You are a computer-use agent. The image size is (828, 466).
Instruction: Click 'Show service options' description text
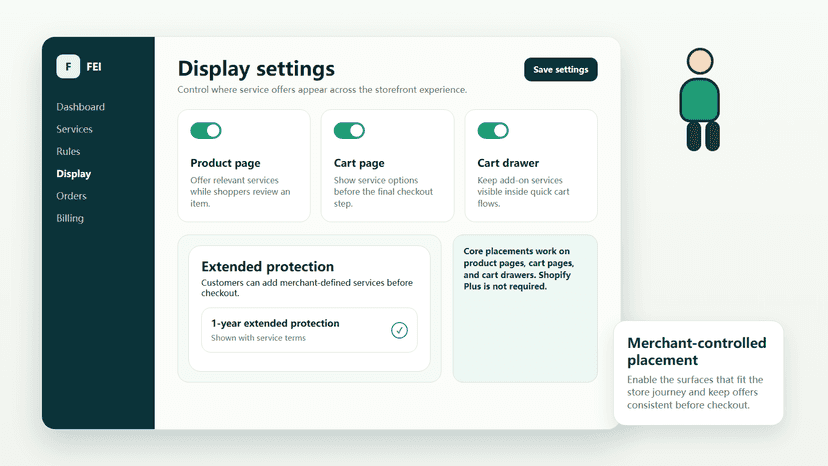point(383,192)
